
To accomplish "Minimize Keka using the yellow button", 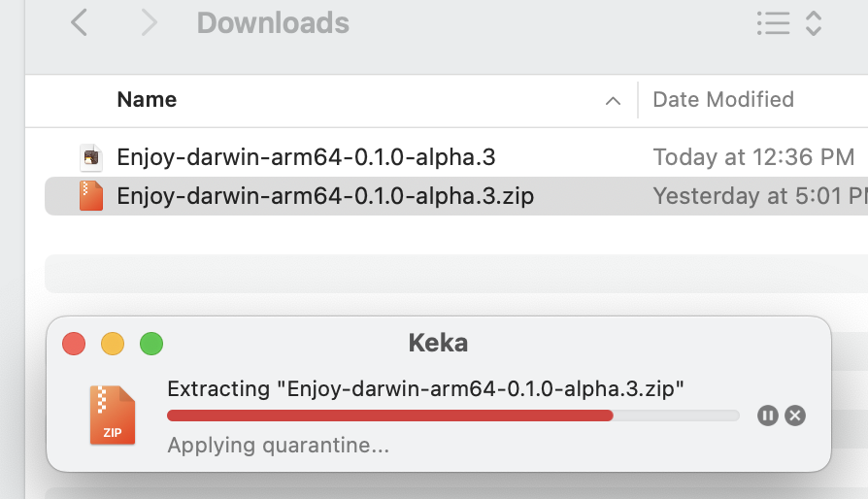I will point(113,344).
